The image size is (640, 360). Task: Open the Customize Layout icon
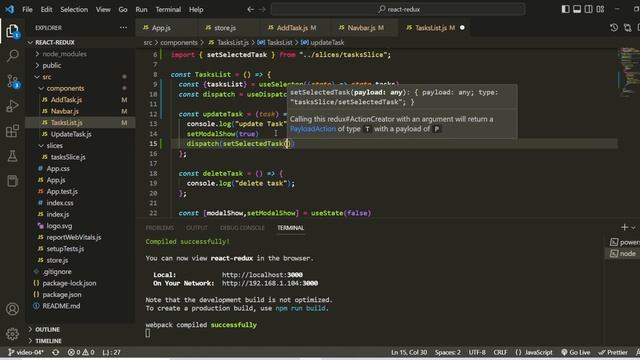(600, 9)
